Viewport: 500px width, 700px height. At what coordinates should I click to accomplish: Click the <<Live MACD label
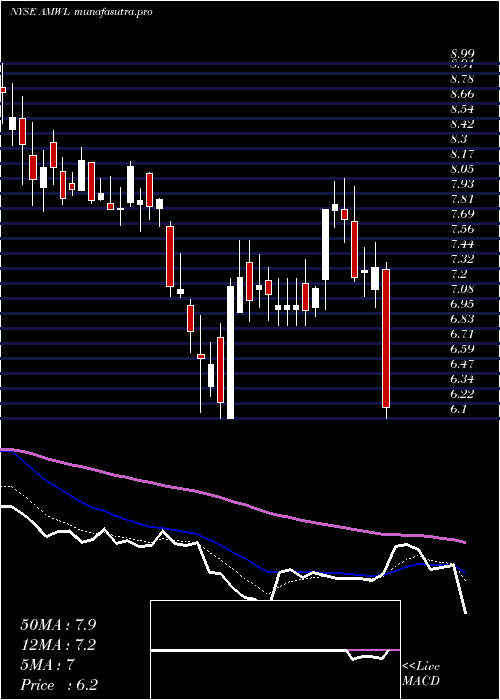point(421,674)
